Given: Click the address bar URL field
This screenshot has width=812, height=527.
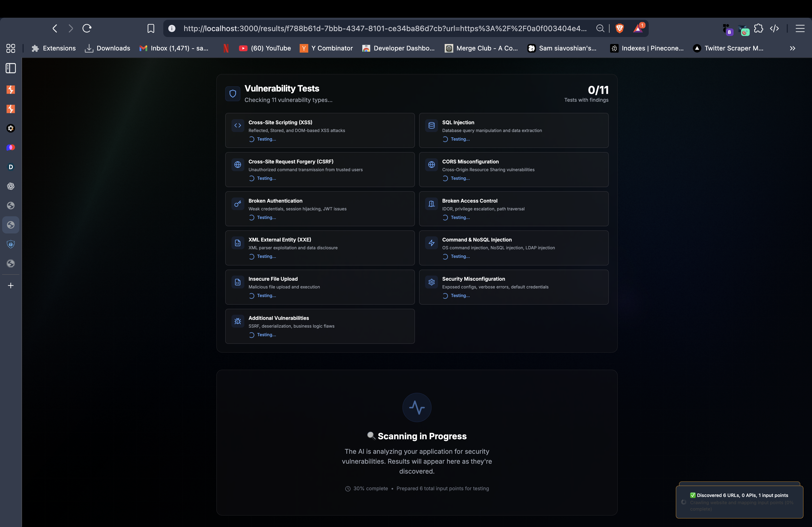Looking at the screenshot, I should pos(385,28).
